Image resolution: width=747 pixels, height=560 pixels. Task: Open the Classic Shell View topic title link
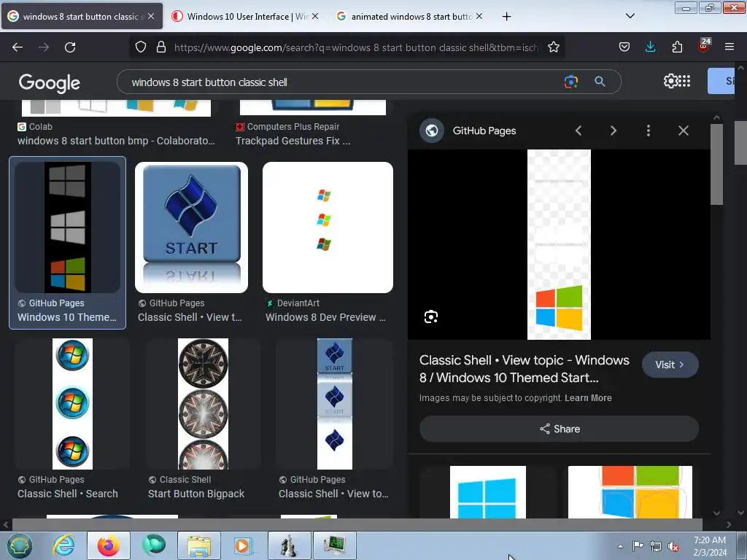tap(524, 369)
